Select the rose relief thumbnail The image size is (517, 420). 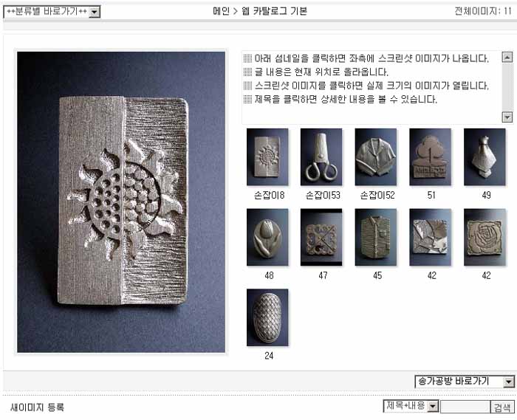[485, 237]
